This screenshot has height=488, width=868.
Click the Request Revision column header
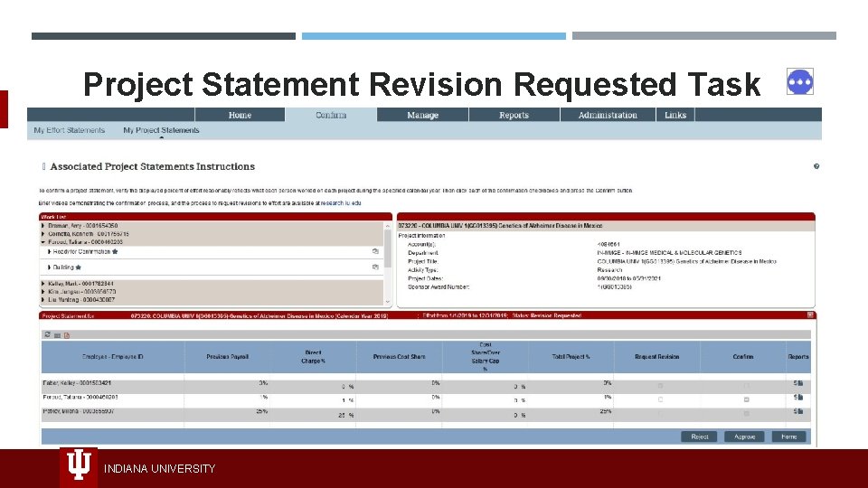(x=657, y=357)
